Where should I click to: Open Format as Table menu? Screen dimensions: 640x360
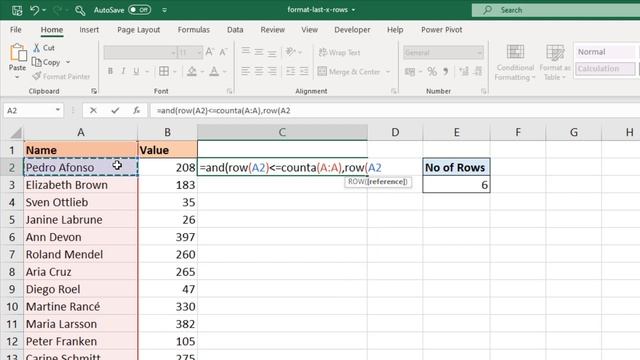point(555,62)
